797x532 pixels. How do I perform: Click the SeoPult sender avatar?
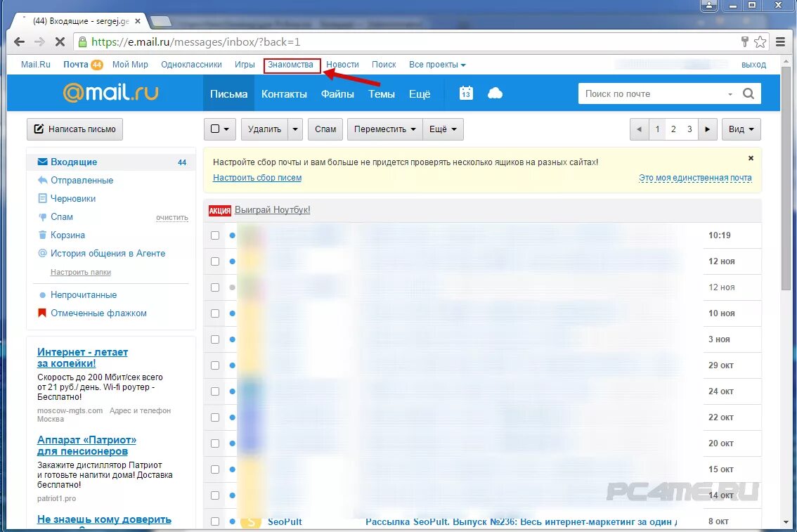pos(251,522)
